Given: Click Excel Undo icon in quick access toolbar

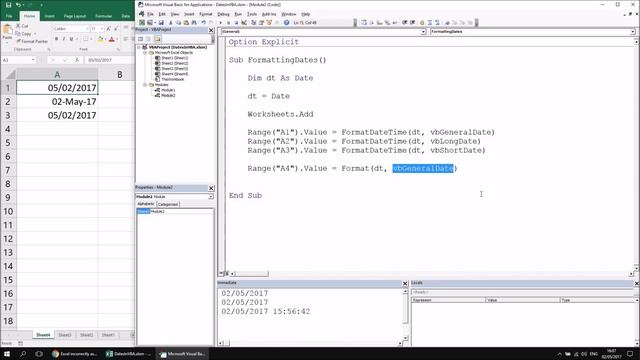Looking at the screenshot, I should (x=18, y=5).
